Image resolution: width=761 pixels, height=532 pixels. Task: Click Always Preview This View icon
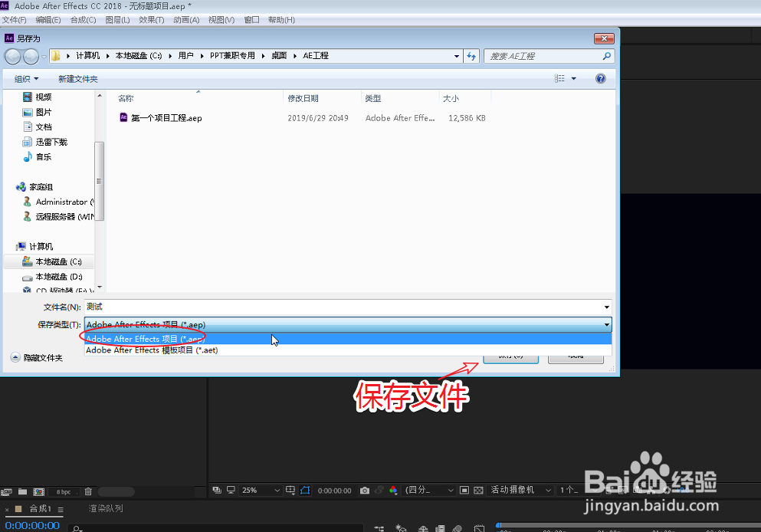pos(217,491)
